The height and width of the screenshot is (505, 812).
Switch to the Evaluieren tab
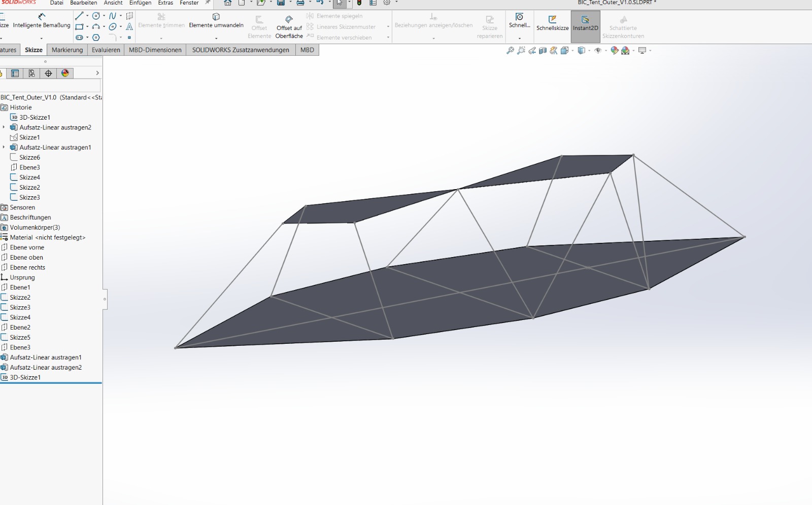[106, 50]
